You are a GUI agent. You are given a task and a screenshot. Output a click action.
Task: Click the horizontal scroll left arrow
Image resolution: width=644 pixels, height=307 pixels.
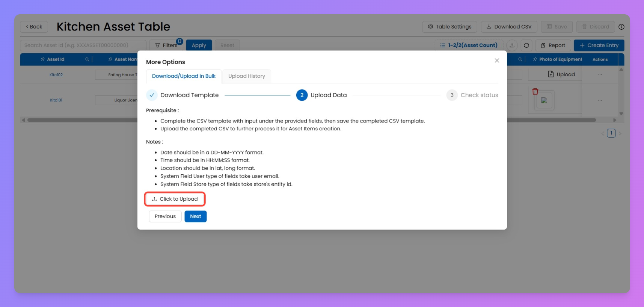[23, 120]
